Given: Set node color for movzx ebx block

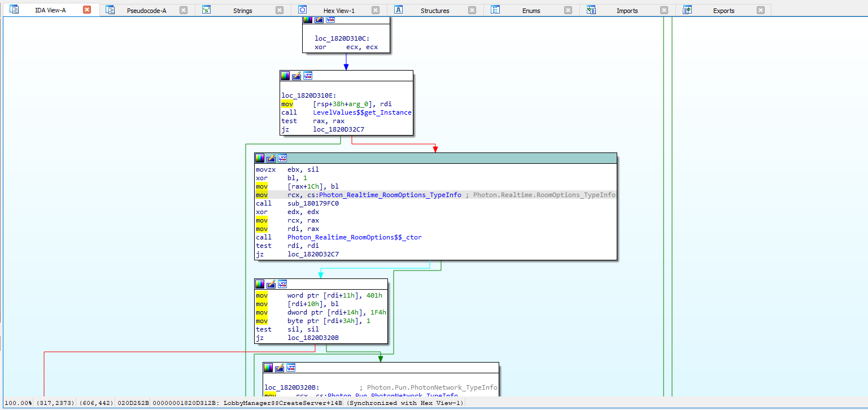Looking at the screenshot, I should click(x=260, y=158).
